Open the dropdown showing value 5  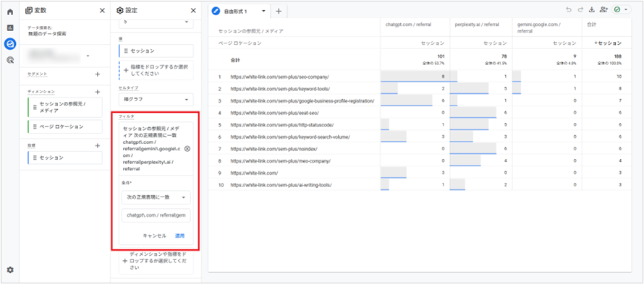click(156, 22)
